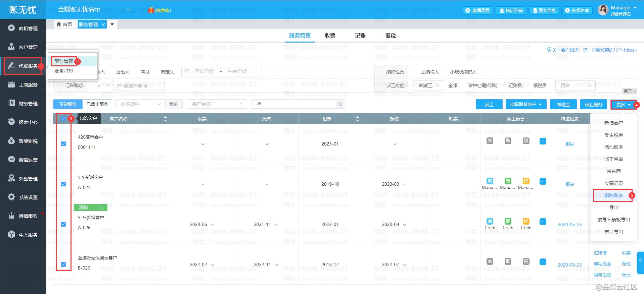Viewport: 644px width, 294px height.
Task: Click the 商机管理 sidebar icon
Action: point(11,28)
